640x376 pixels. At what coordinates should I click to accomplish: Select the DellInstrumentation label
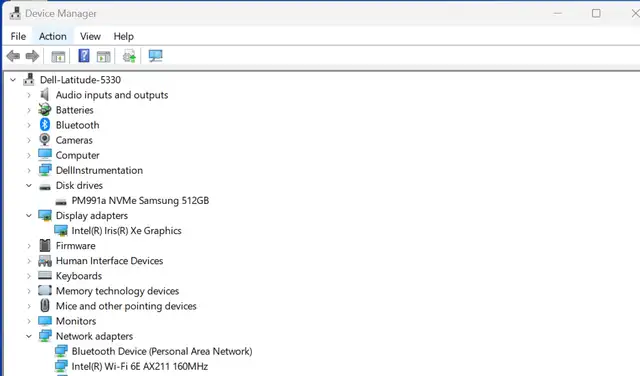(99, 170)
